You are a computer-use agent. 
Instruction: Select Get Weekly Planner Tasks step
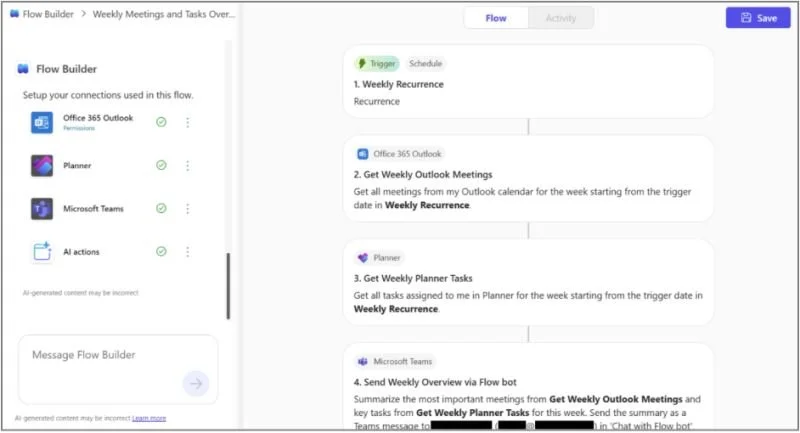click(413, 278)
